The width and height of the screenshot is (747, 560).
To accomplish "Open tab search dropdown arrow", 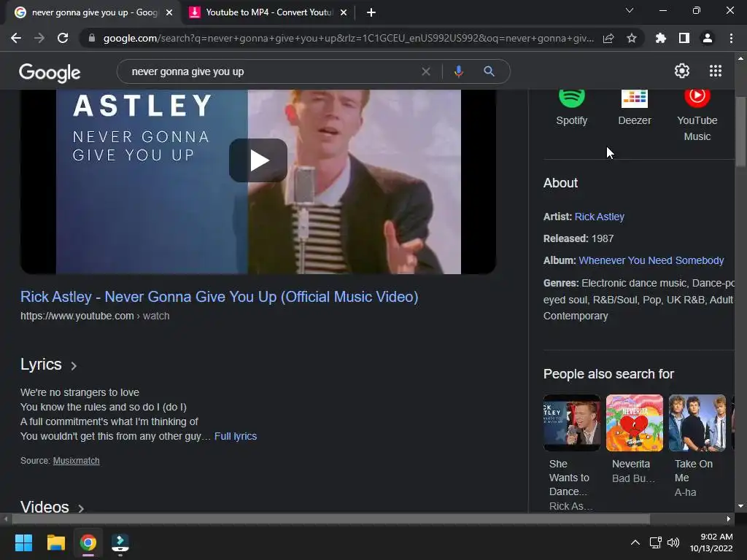I will (630, 10).
